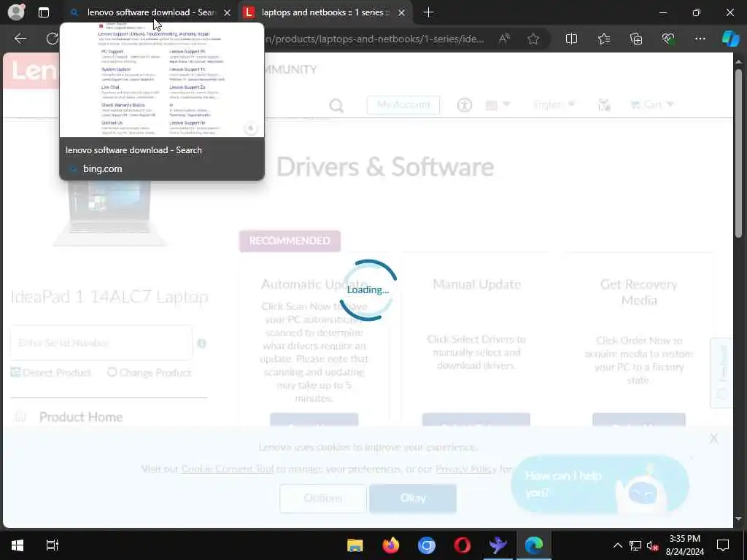
Task: Show hidden system tray icons
Action: point(617,545)
